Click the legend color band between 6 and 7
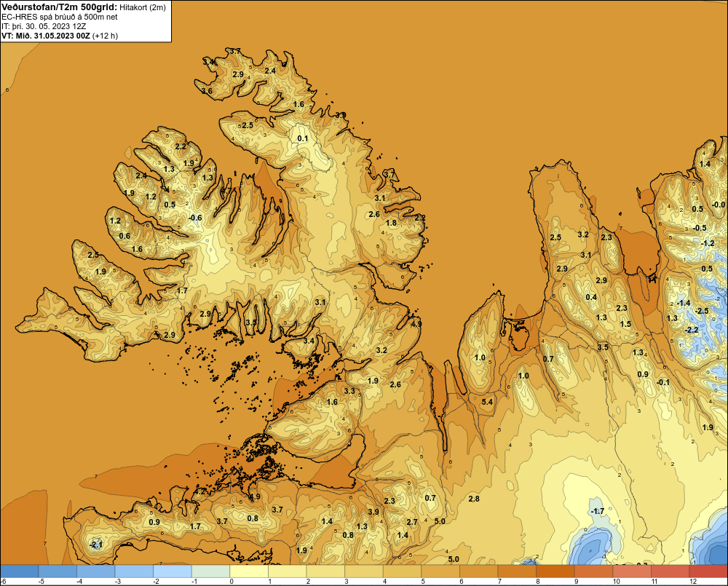 (479, 571)
